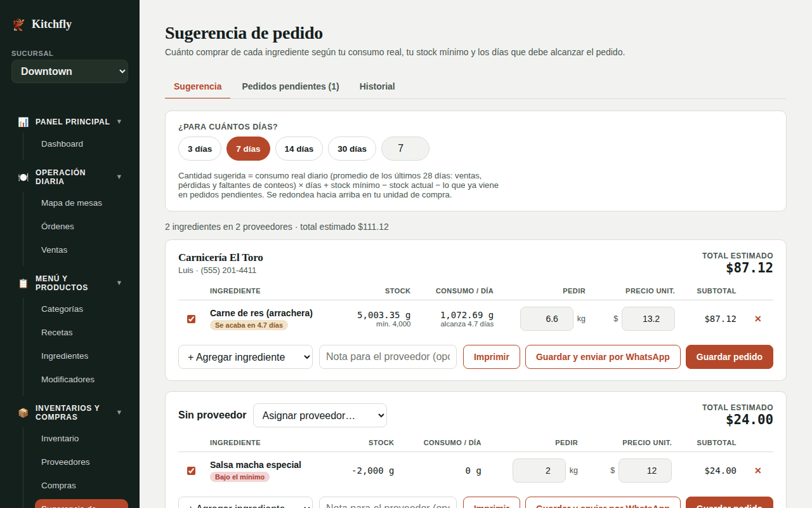This screenshot has width=812, height=508.
Task: Click the Inventarios y Compras box icon
Action: pyautogui.click(x=23, y=413)
